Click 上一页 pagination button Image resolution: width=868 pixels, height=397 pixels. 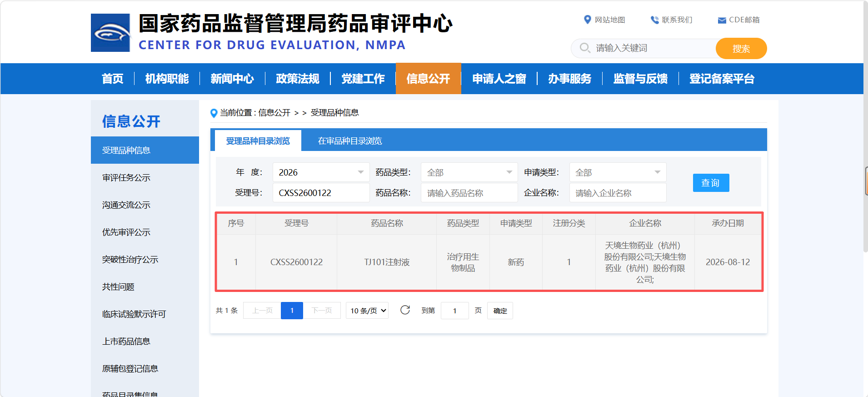pos(262,311)
